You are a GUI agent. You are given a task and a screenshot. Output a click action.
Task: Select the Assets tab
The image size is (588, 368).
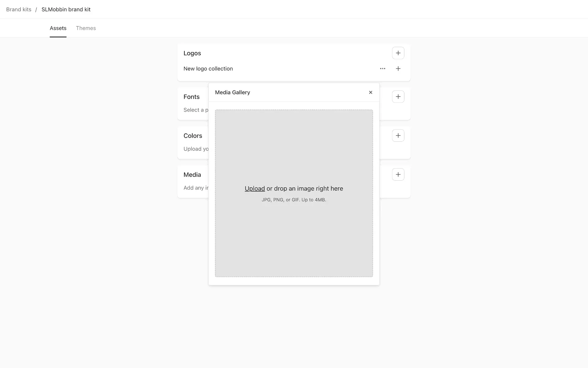click(x=58, y=28)
